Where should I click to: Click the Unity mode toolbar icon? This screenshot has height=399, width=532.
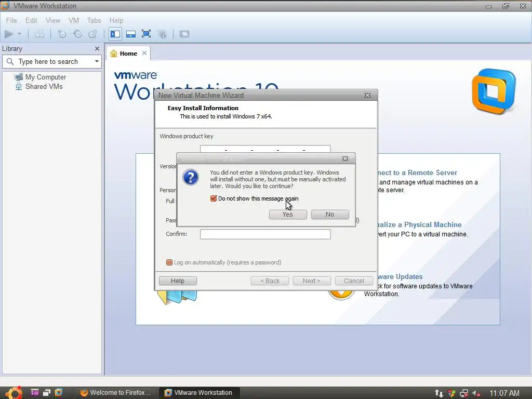162,34
